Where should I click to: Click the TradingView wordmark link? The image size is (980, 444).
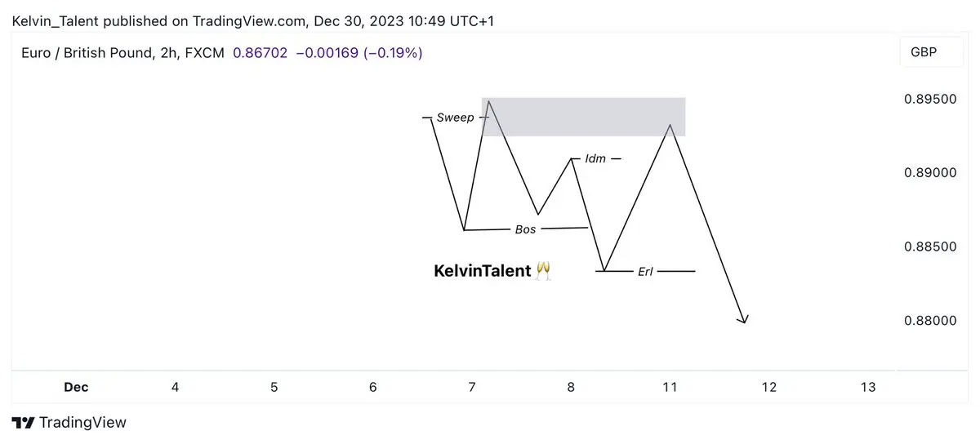click(x=82, y=423)
